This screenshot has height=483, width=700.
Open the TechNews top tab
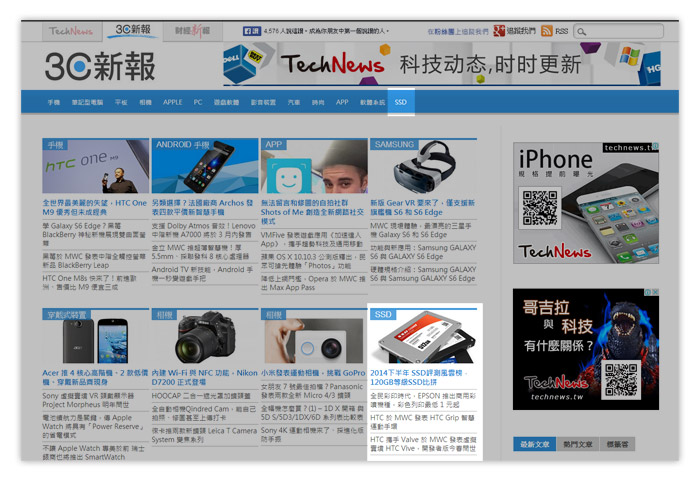pyautogui.click(x=71, y=31)
